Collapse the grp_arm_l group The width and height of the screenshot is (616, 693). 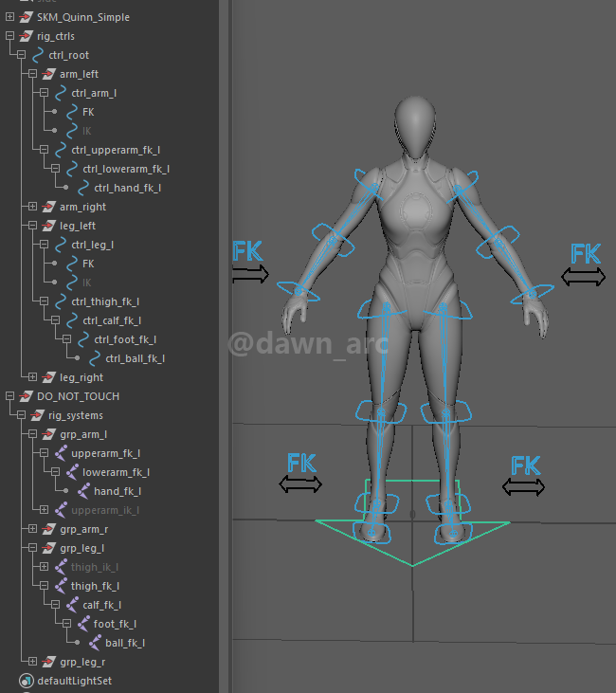coord(33,434)
